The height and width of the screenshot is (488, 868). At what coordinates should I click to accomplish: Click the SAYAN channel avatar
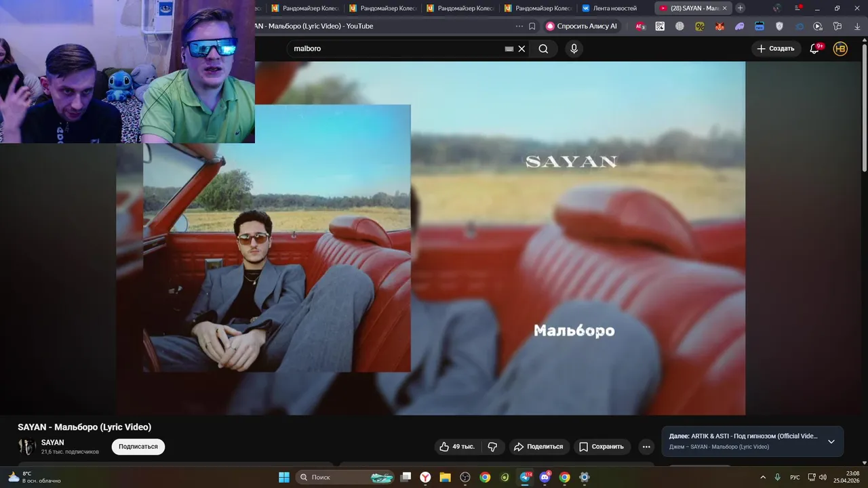(x=27, y=447)
